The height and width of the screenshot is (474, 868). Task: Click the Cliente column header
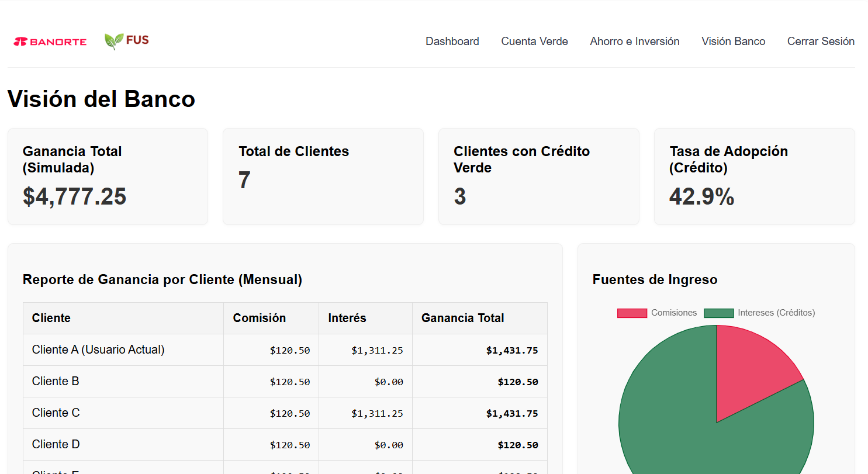[x=123, y=318]
